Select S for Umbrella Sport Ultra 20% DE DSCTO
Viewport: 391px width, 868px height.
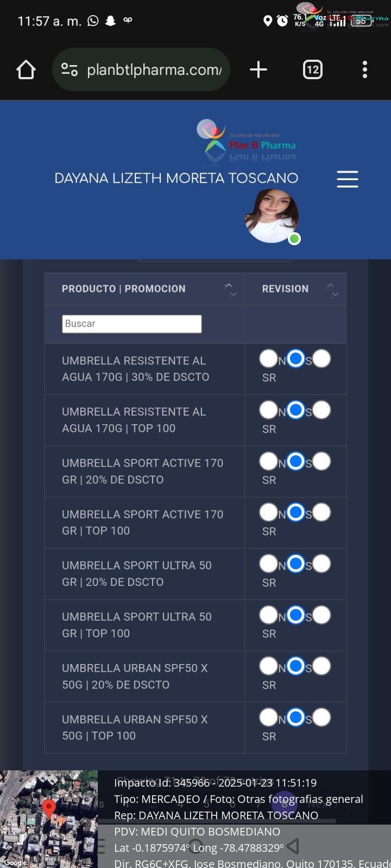point(295,564)
